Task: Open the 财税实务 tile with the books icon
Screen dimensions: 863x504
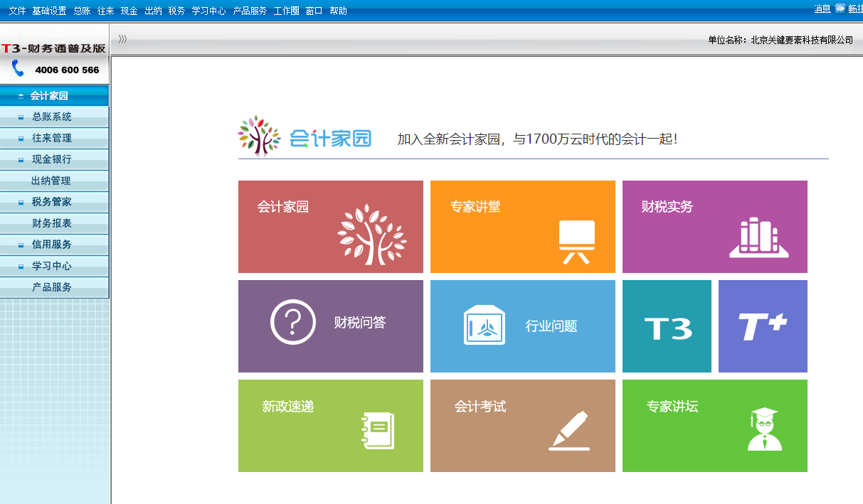Action: click(715, 227)
